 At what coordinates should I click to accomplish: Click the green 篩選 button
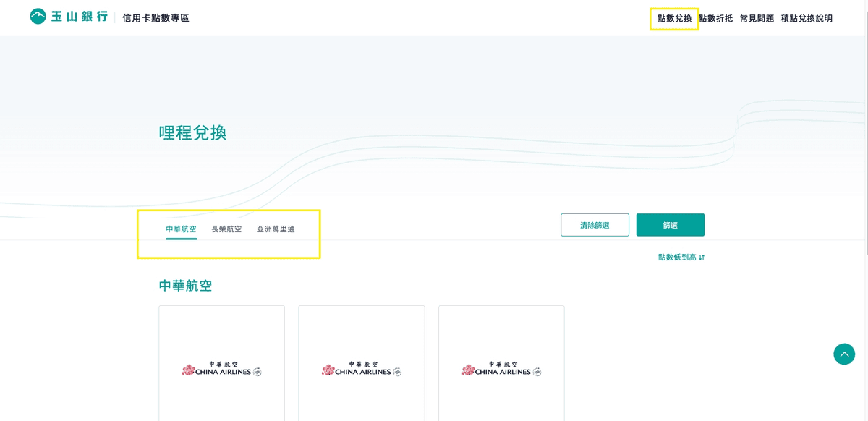coord(671,225)
